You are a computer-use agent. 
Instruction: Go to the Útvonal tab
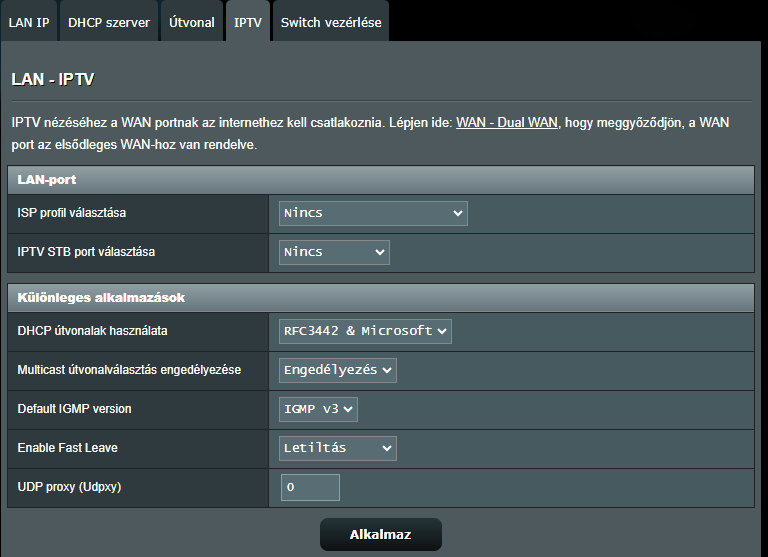coord(192,22)
